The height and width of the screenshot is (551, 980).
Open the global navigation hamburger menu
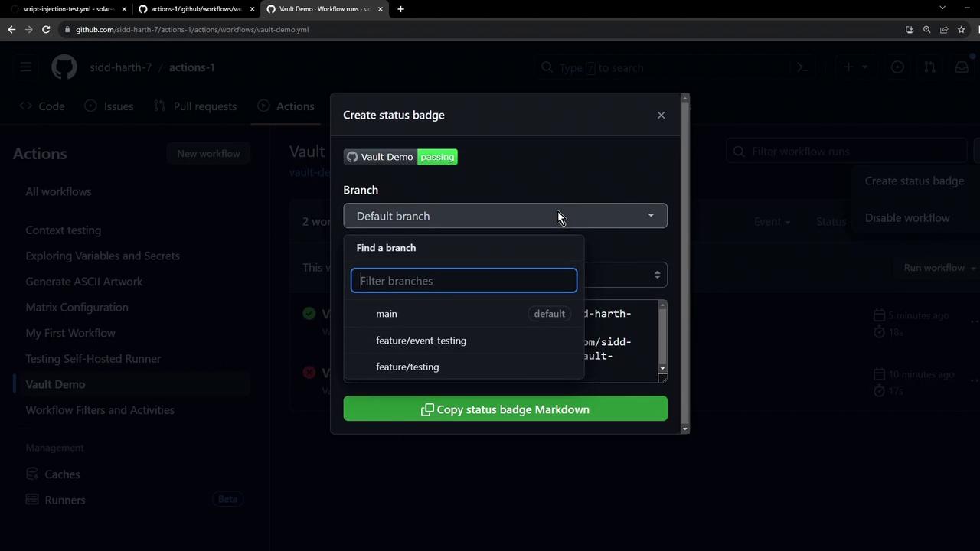pyautogui.click(x=25, y=67)
